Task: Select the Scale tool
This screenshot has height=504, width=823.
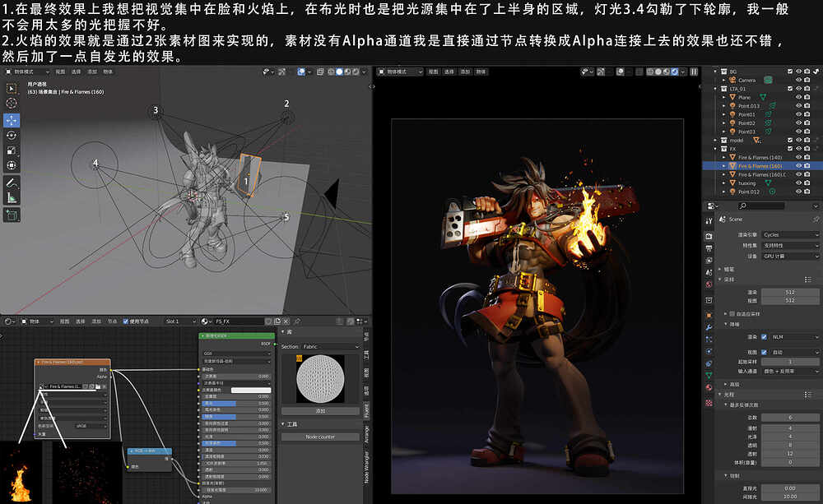Action: point(11,150)
